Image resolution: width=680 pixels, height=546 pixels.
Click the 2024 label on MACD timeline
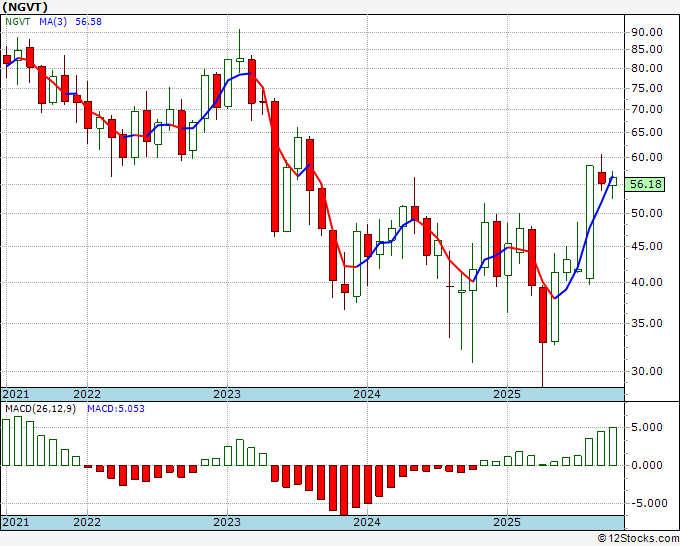(367, 522)
